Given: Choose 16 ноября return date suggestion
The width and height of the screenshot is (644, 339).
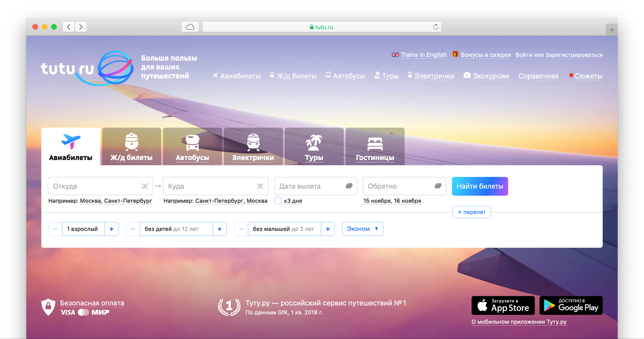Looking at the screenshot, I should tap(407, 201).
